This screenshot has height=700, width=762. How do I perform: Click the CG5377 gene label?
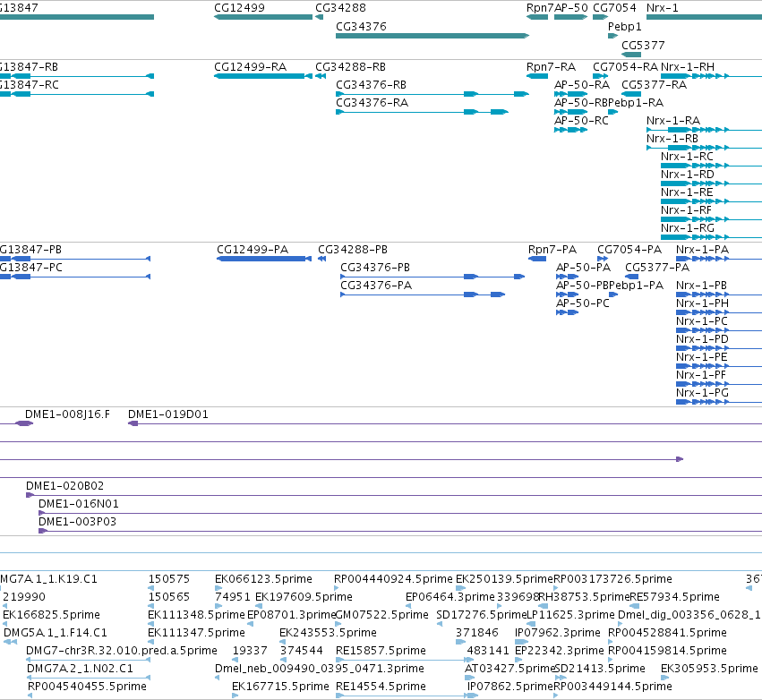(643, 45)
